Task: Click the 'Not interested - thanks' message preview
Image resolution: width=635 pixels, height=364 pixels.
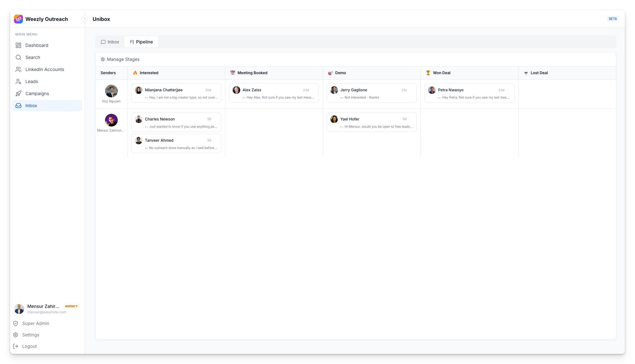Action: (x=362, y=98)
